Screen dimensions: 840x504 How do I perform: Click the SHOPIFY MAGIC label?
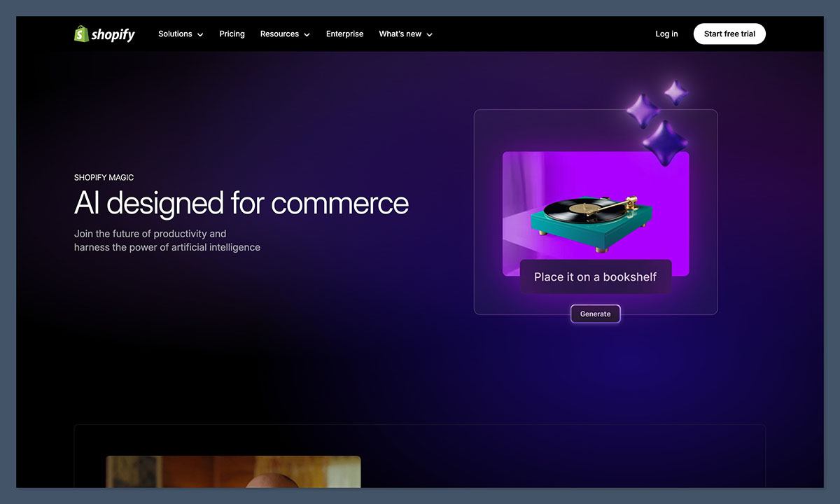pos(104,177)
